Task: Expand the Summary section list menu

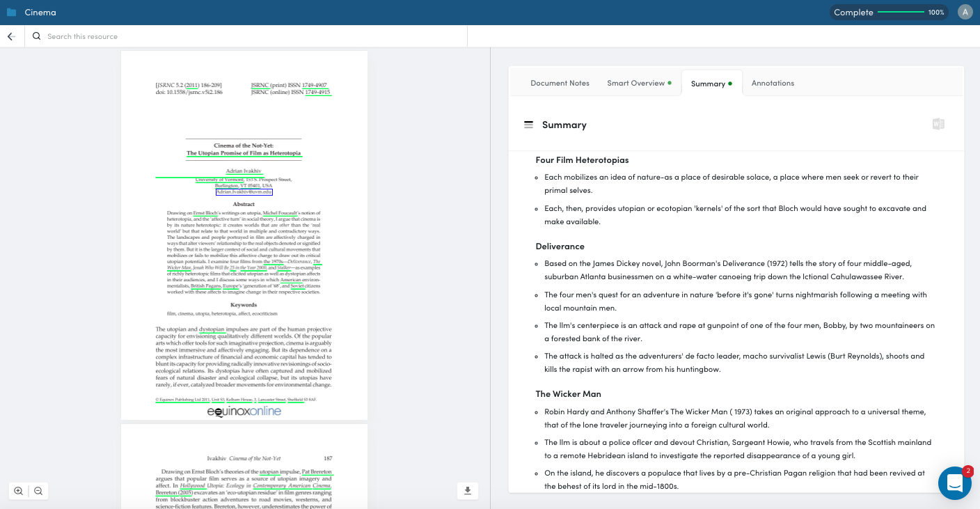Action: coord(528,125)
